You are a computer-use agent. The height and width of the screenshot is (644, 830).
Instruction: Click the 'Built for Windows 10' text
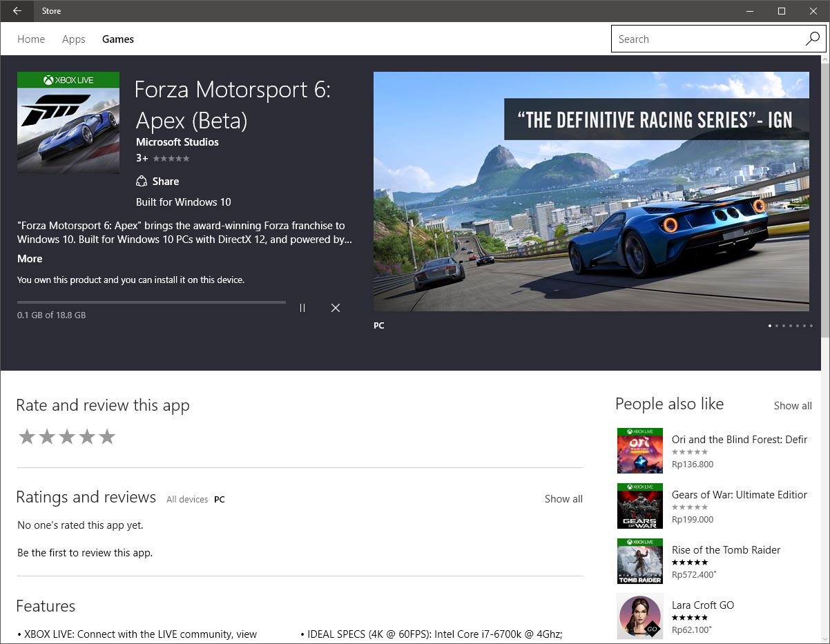tap(184, 202)
